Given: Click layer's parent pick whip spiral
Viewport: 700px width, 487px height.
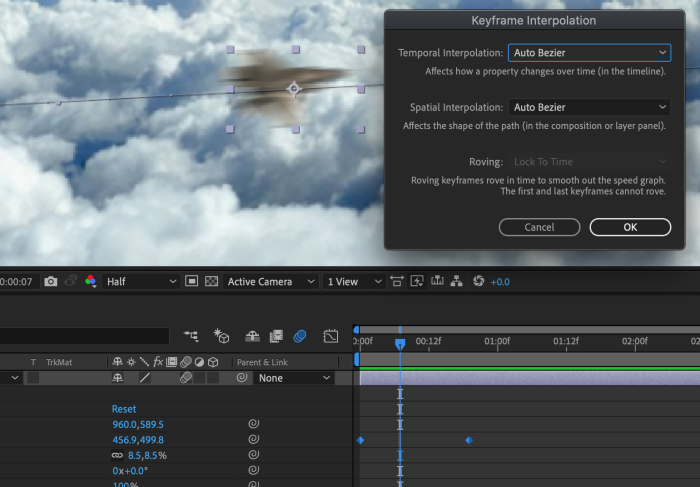Looking at the screenshot, I should click(x=242, y=378).
